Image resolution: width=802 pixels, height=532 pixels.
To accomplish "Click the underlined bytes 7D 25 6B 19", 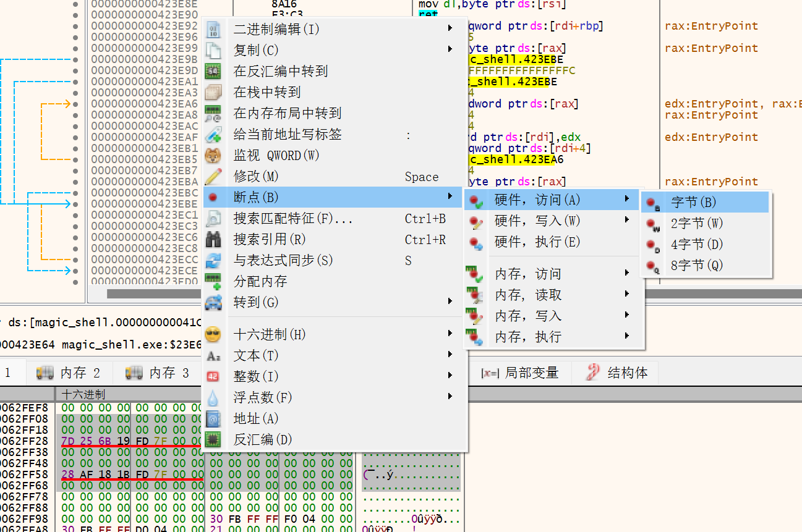I will pos(96,441).
